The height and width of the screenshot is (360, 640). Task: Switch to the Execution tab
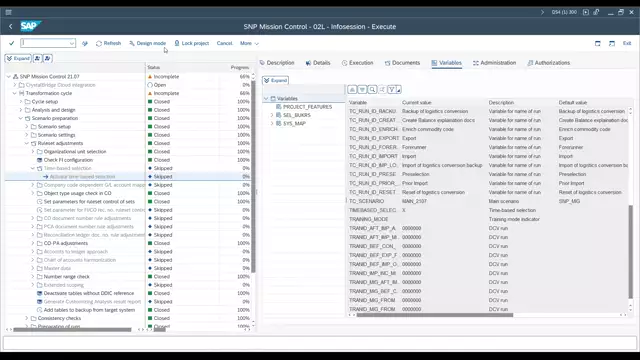358,63
